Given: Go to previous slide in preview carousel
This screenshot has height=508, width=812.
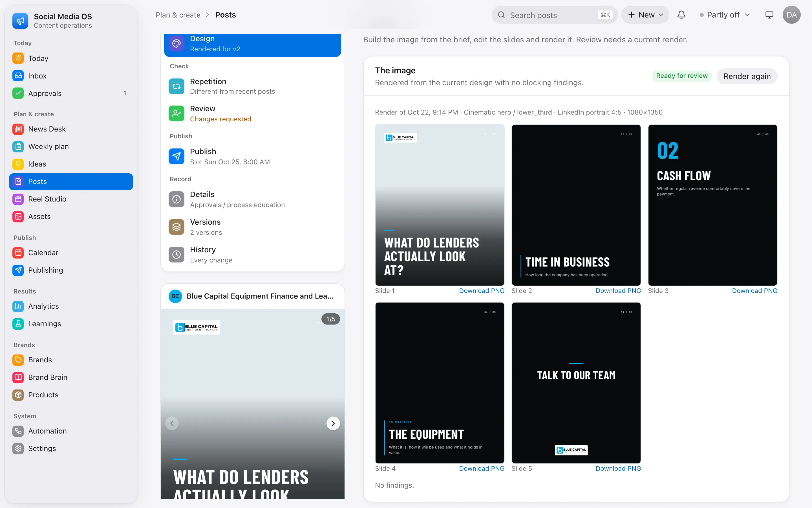Looking at the screenshot, I should [x=172, y=423].
